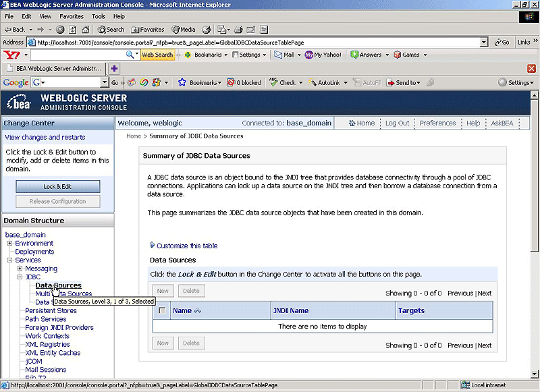
Task: Open the IE Favorites toolbar button
Action: pos(148,30)
